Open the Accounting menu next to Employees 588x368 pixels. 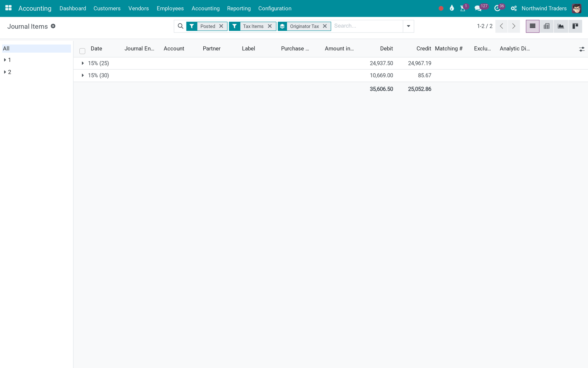coord(205,8)
